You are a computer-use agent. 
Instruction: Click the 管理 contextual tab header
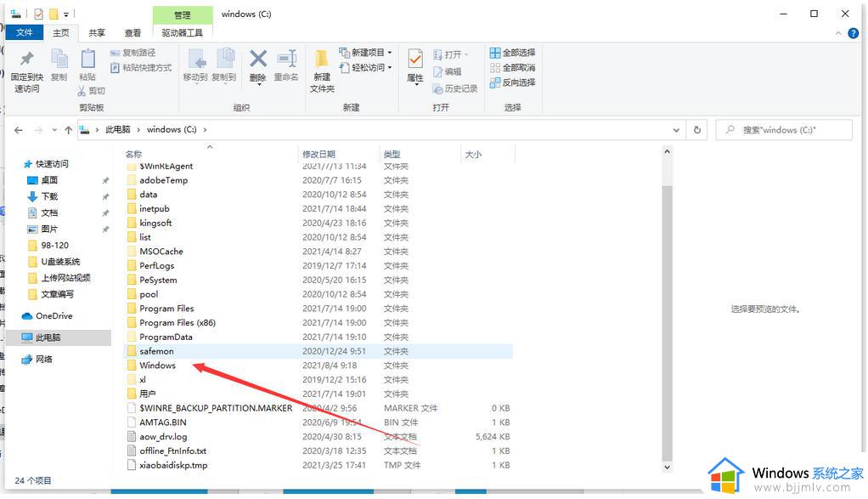[x=182, y=15]
